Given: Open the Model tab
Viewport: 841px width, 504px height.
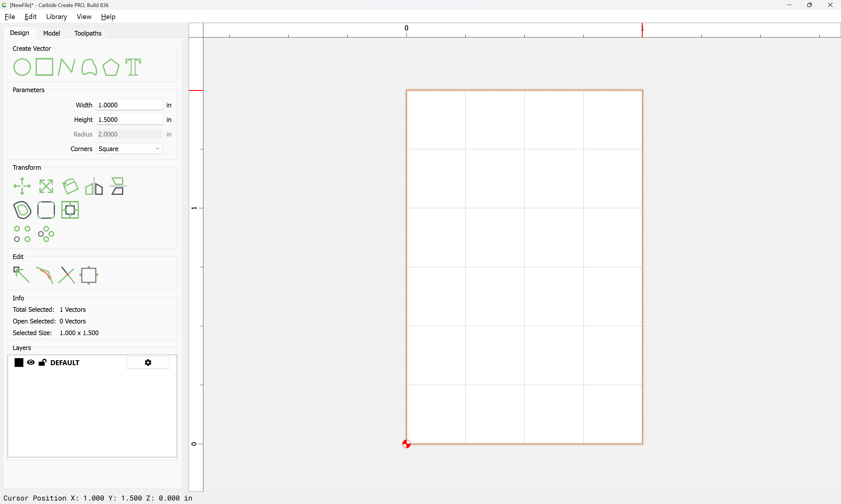Looking at the screenshot, I should 51,33.
